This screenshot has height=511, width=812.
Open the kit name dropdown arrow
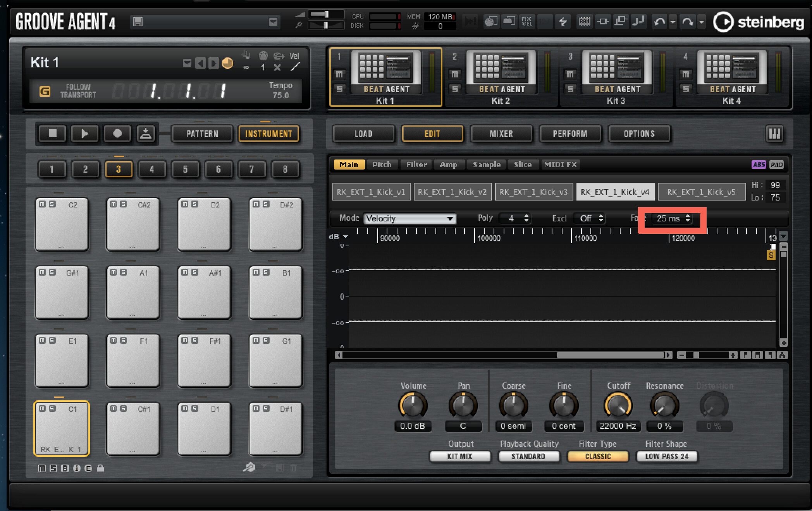[x=187, y=63]
